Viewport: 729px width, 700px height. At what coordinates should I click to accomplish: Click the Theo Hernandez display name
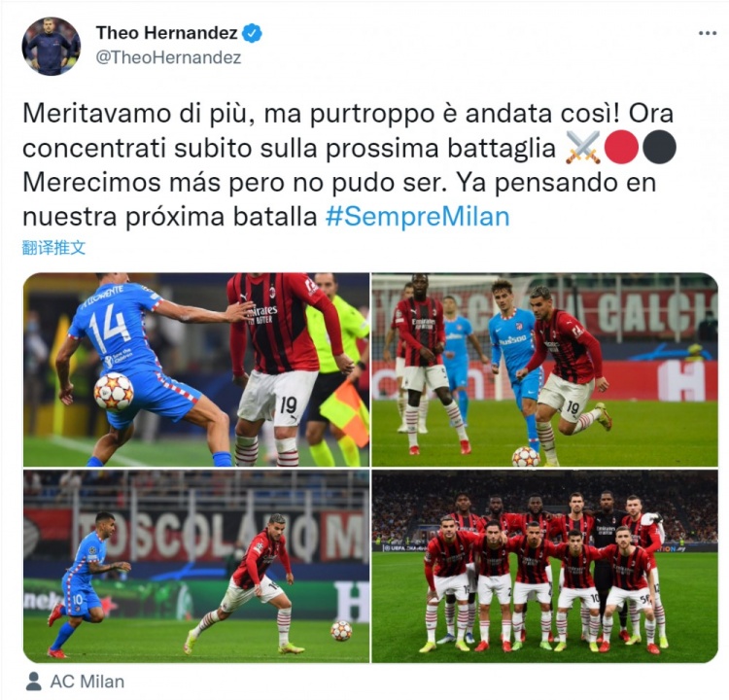(166, 33)
